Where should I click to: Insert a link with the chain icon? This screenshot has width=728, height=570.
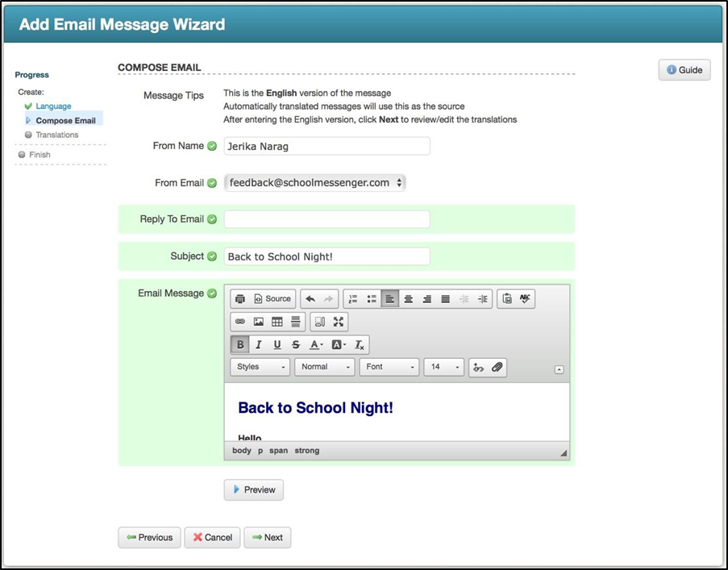click(240, 322)
